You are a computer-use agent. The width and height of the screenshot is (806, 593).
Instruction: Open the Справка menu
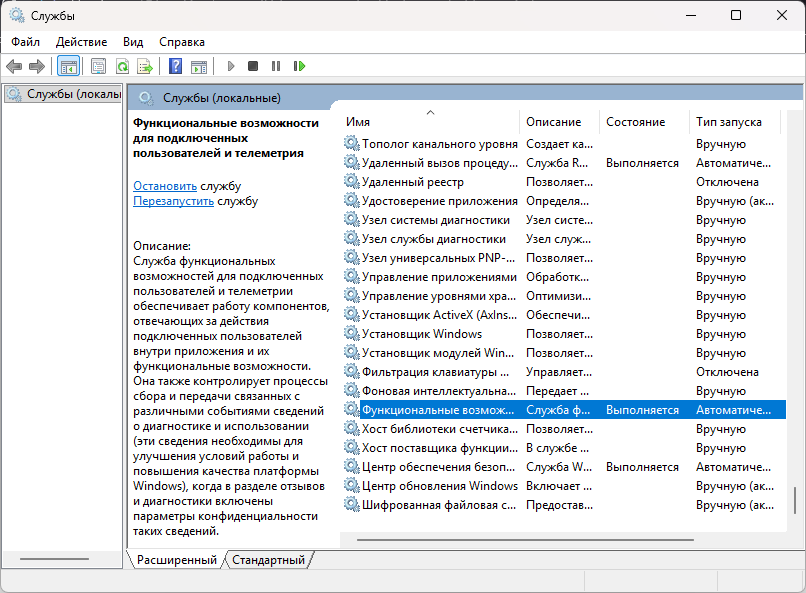182,42
